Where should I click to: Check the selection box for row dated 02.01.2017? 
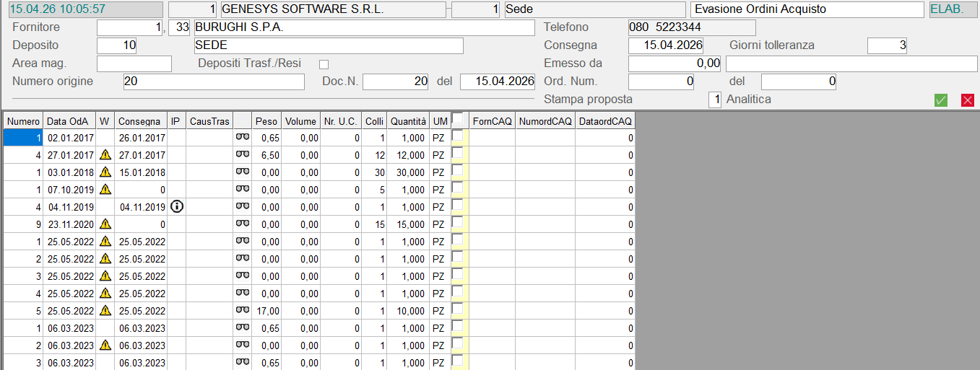[457, 136]
